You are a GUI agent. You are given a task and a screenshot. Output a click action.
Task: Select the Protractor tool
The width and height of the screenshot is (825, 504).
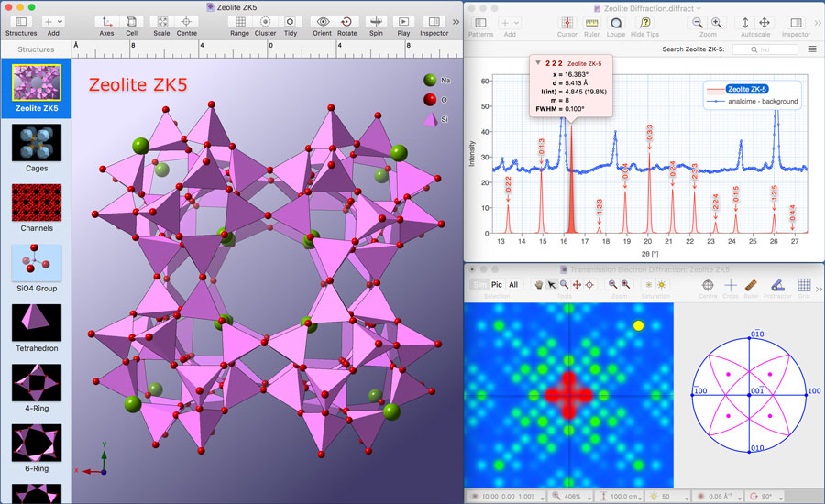[x=776, y=284]
